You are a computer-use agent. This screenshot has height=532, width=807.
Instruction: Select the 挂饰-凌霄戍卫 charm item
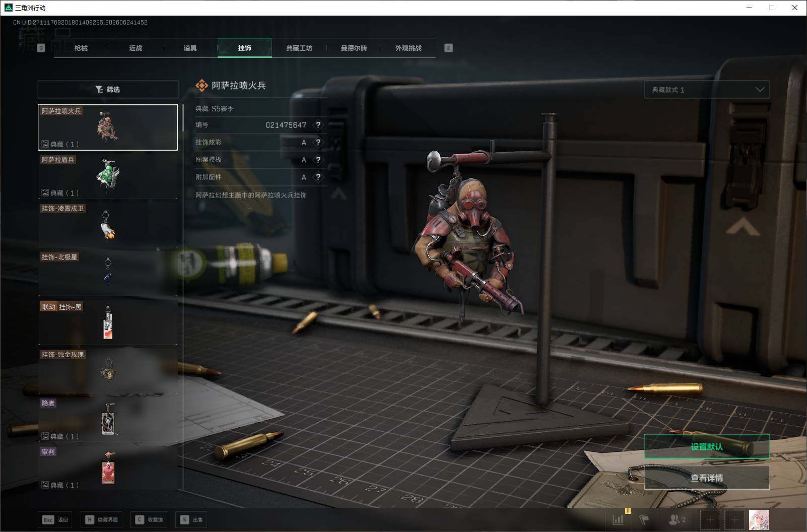[x=108, y=225]
